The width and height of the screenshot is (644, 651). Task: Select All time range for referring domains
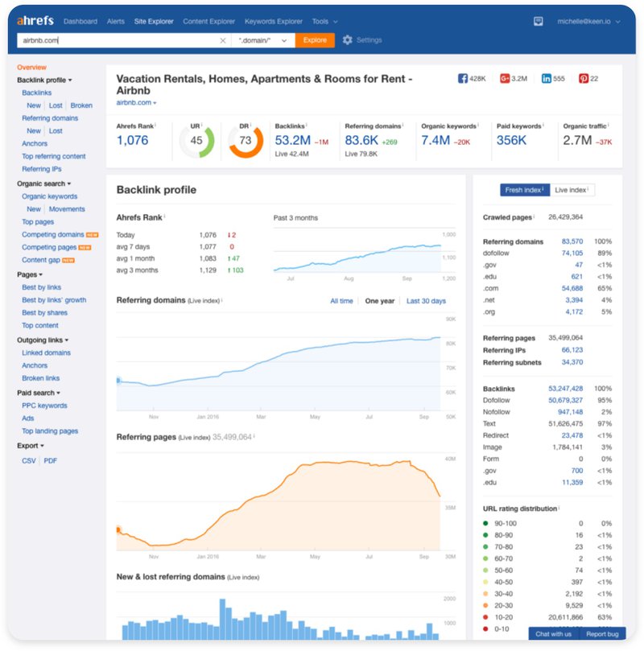click(341, 301)
